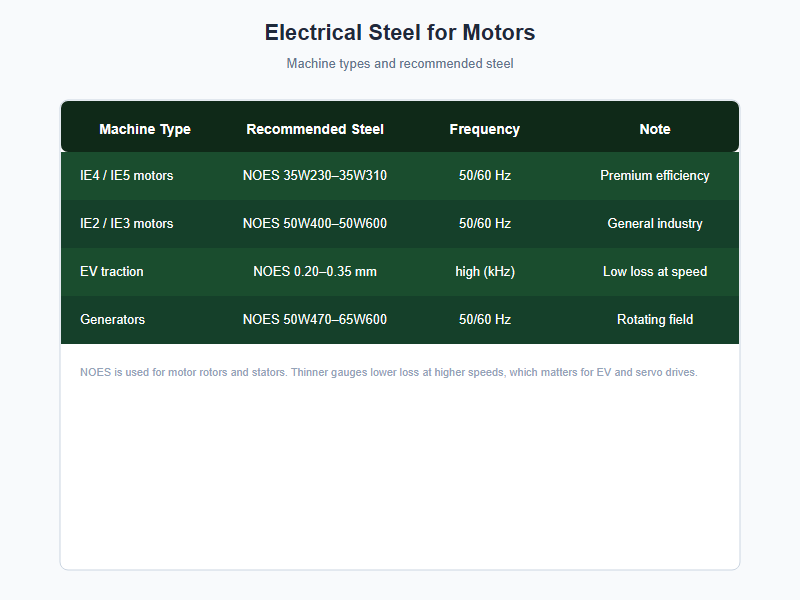This screenshot has width=800, height=600.
Task: Click the 'Frequency' column header
Action: (485, 129)
